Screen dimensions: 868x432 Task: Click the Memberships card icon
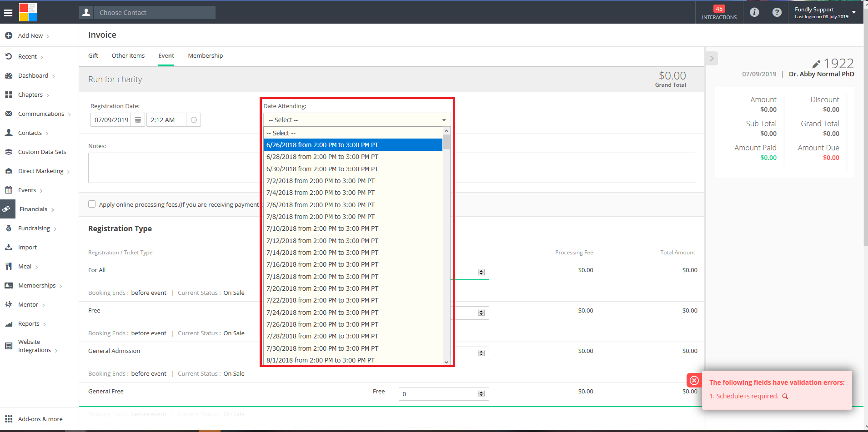tap(9, 285)
